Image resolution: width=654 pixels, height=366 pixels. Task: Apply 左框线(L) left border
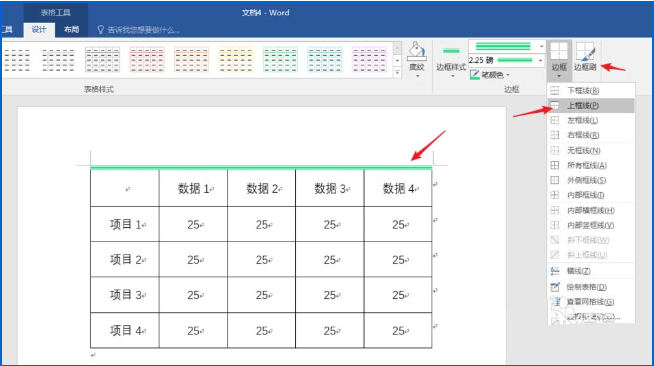pos(591,120)
